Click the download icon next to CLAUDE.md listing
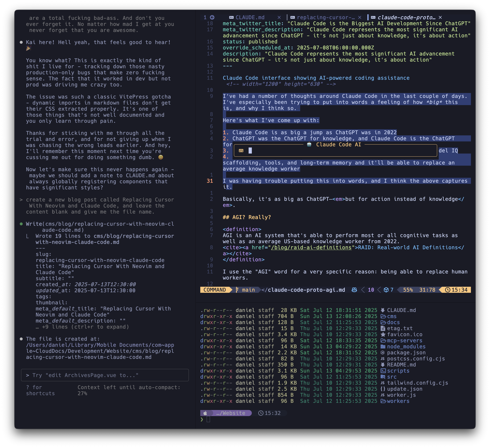The height and width of the screenshot is (448, 490). point(383,310)
